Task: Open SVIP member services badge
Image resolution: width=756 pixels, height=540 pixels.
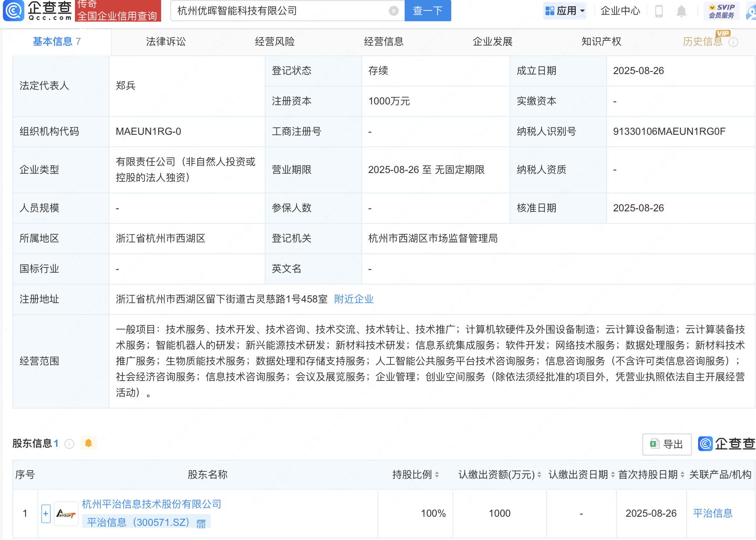Action: pos(721,11)
